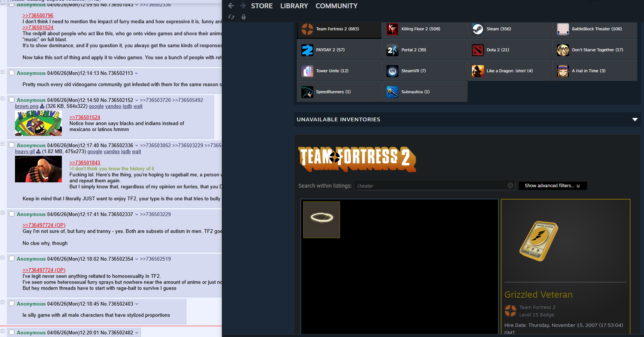
Task: Focus the Search within listings field
Action: click(x=435, y=186)
